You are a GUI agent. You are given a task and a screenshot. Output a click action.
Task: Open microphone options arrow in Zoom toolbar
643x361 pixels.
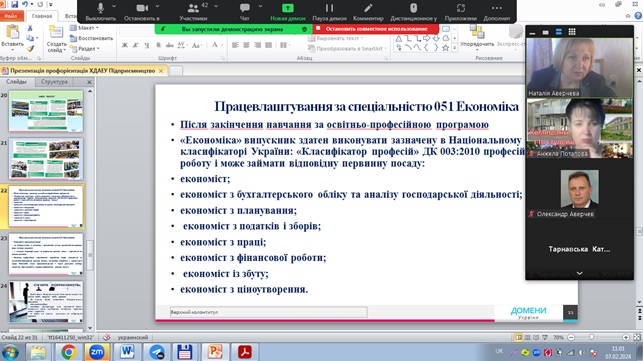114,6
